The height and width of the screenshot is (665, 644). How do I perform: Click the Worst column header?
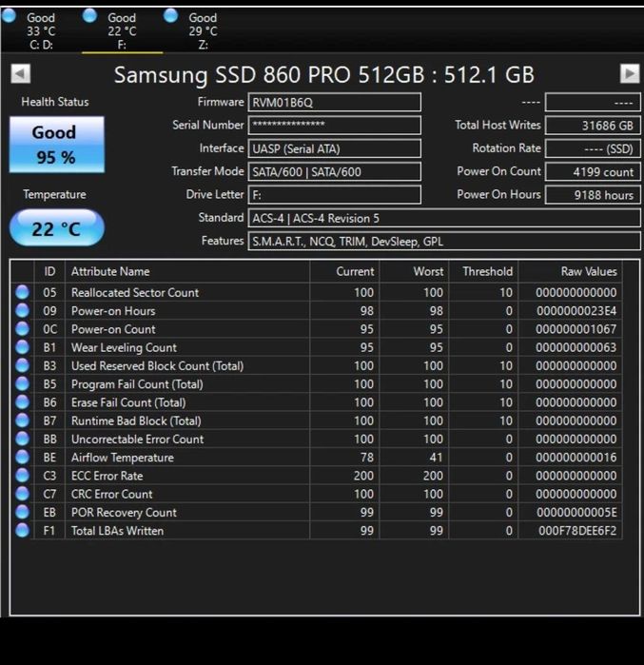[414, 271]
